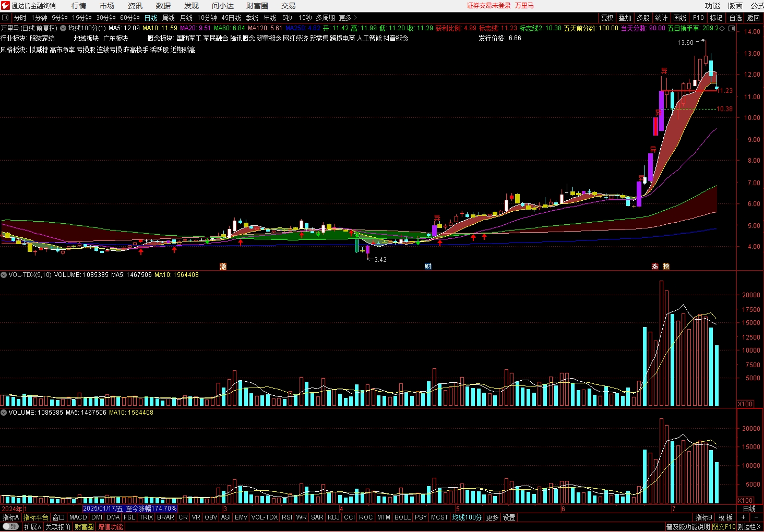Screen dimensions: 764x532
Task: Open the 版面 menu
Action: (735, 6)
